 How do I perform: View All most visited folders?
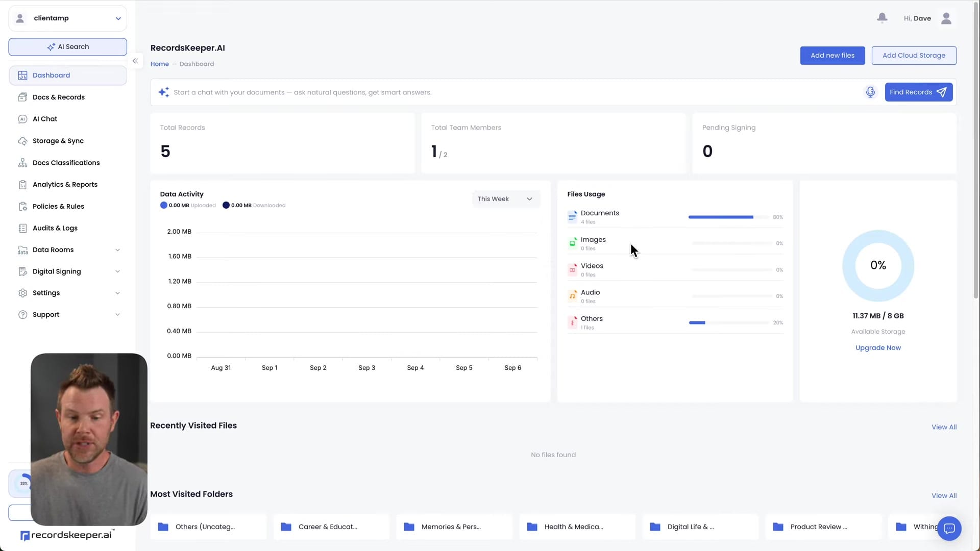[x=944, y=495]
